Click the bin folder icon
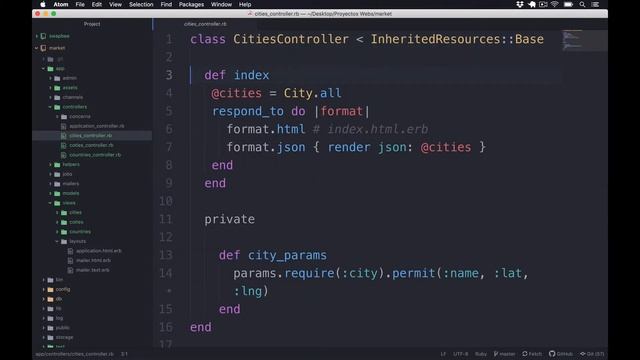Screen dimensions: 640x360 (x=51, y=280)
